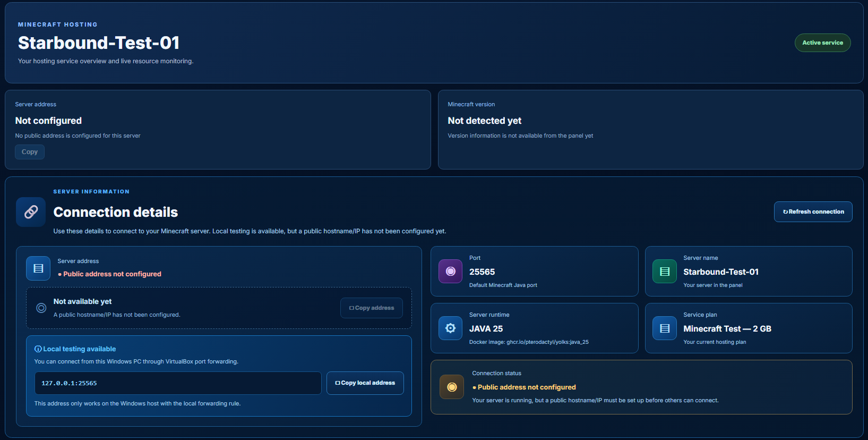This screenshot has height=440, width=868.
Task: Click the Copy button under Not configured
Action: tap(30, 152)
